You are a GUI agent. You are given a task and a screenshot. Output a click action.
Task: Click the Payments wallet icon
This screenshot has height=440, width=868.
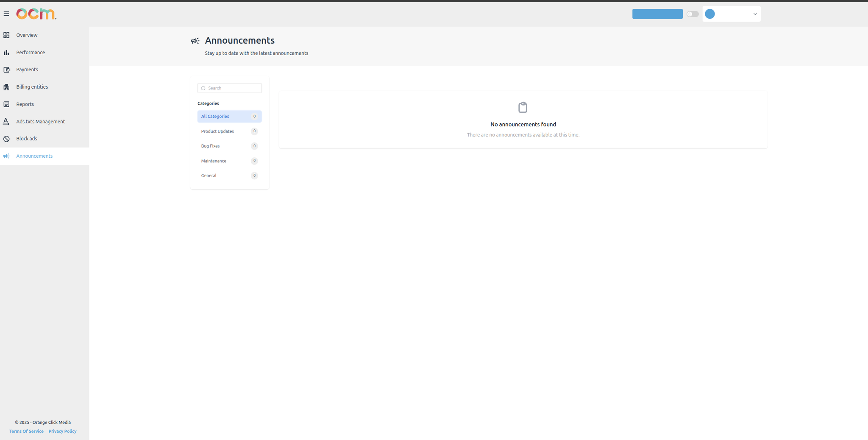pyautogui.click(x=6, y=70)
